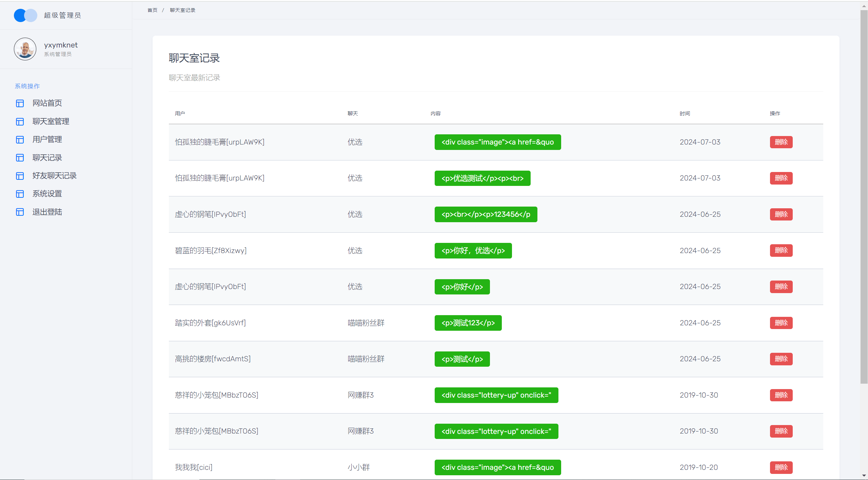Open 聊天室管理 menu item
868x480 pixels.
pos(51,121)
